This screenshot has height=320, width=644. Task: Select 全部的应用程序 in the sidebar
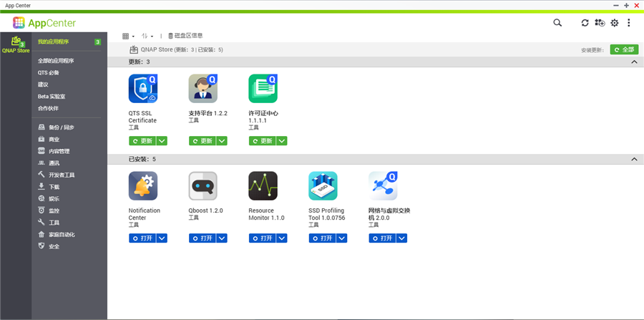[56, 61]
